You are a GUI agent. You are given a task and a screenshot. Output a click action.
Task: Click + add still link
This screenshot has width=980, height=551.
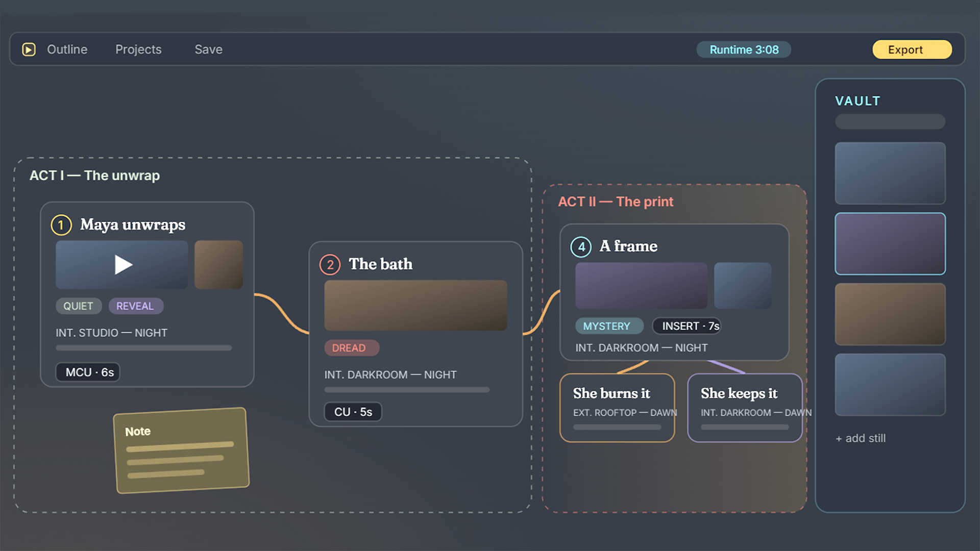861,438
